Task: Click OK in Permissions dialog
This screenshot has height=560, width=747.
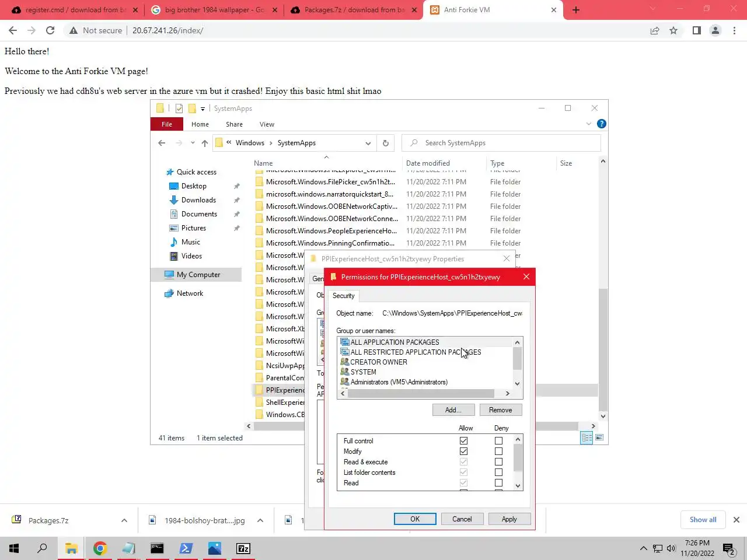Action: pos(415,519)
